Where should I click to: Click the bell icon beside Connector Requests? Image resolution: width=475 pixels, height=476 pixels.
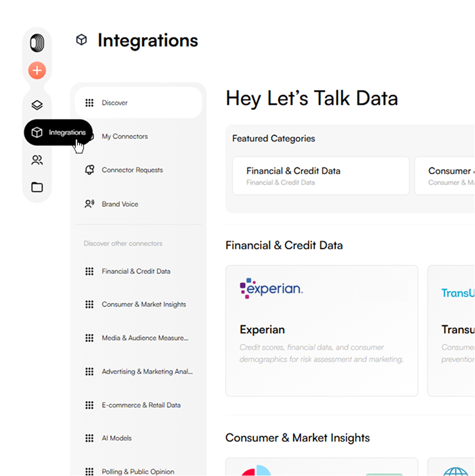[x=89, y=170]
